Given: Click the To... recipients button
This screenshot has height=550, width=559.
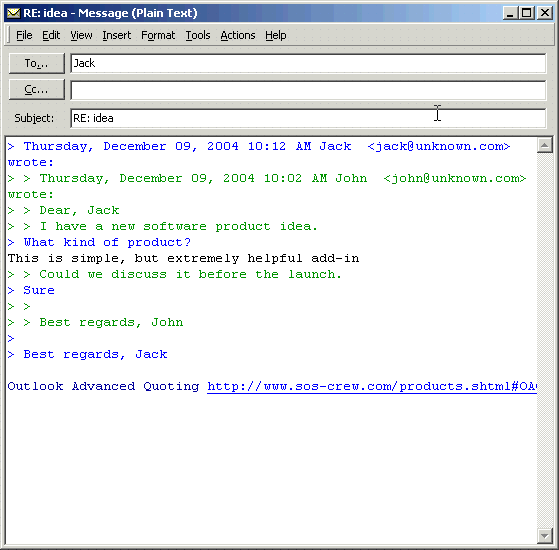Looking at the screenshot, I should pos(37,63).
